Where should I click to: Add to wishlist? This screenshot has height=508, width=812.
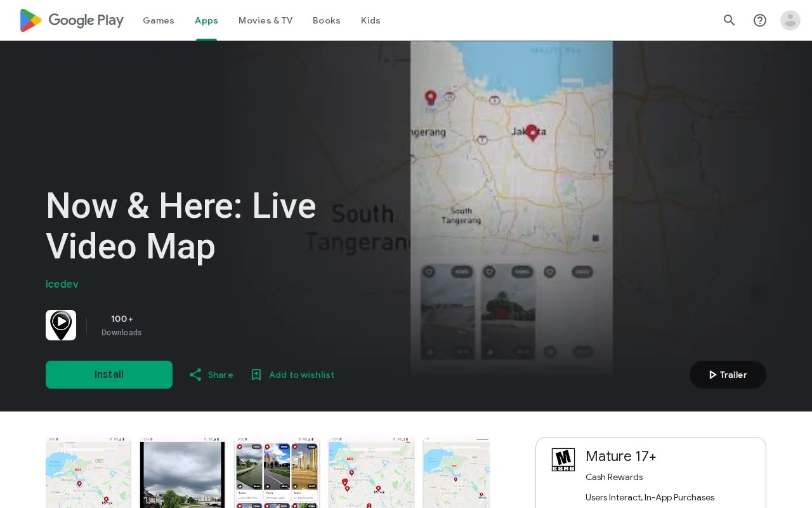coord(292,375)
